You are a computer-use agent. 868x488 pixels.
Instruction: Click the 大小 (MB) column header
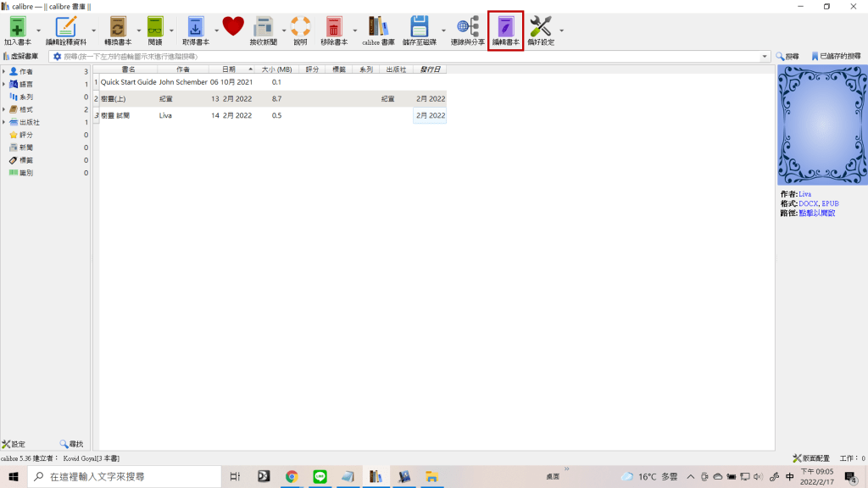coord(276,69)
